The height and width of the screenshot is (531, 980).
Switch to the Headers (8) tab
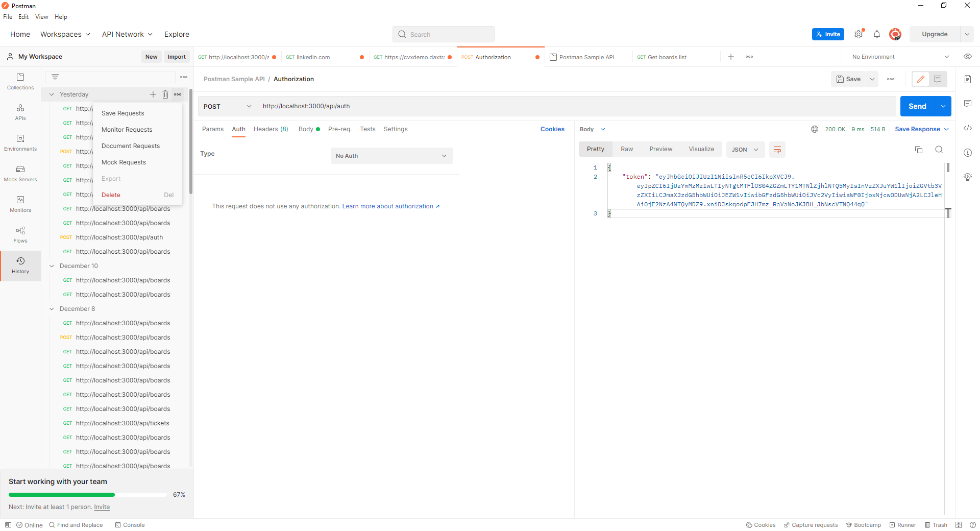click(x=271, y=129)
